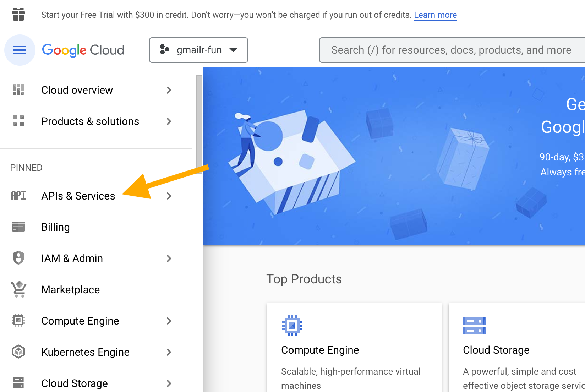This screenshot has height=392, width=585.
Task: Select the IAM & Admin shield icon
Action: point(18,258)
